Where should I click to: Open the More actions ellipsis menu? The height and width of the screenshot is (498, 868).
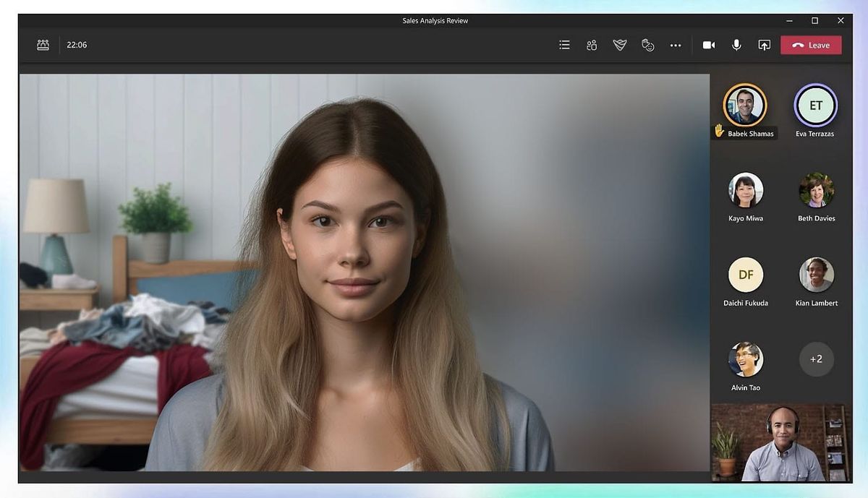tap(676, 45)
